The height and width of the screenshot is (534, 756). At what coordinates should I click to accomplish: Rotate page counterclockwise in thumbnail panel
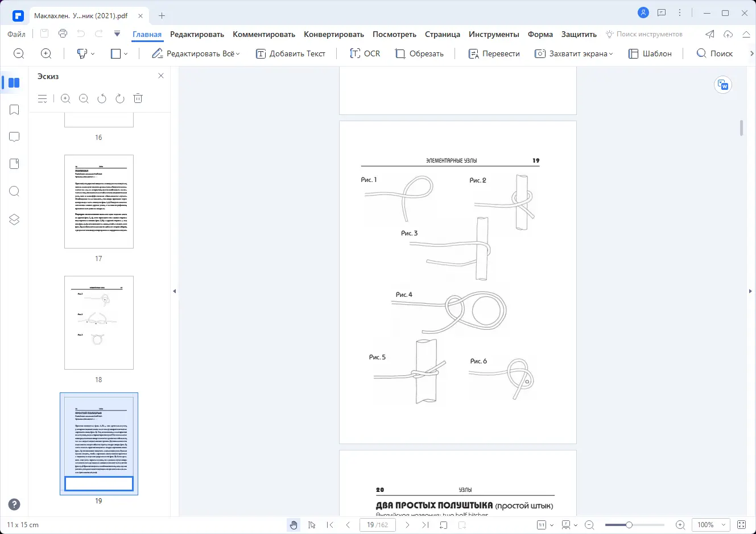click(x=102, y=98)
